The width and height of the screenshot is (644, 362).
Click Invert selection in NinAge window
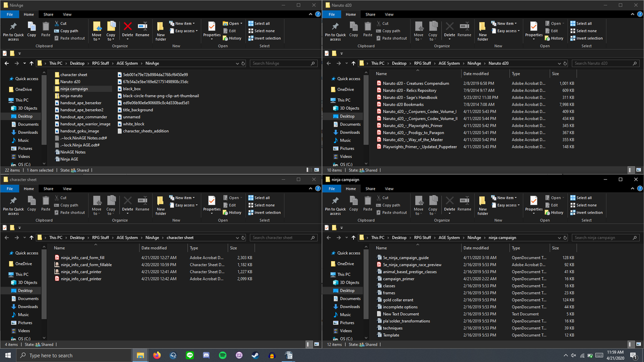pos(264,39)
